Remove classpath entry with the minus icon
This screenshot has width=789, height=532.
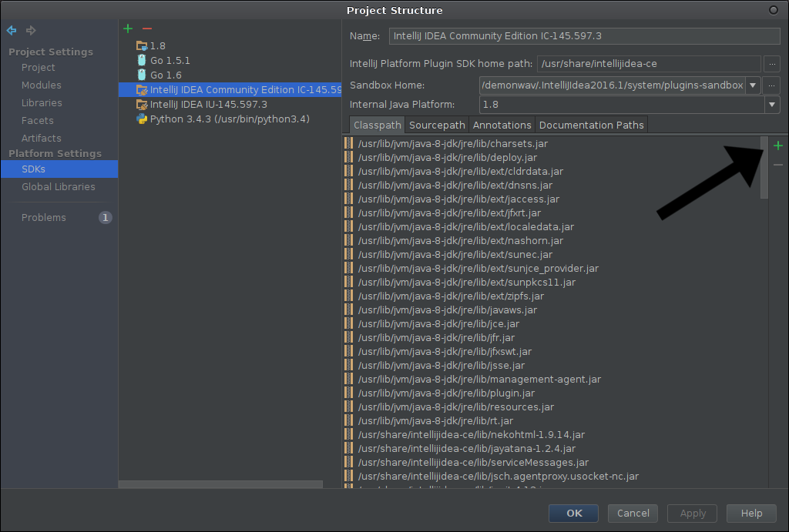[778, 165]
